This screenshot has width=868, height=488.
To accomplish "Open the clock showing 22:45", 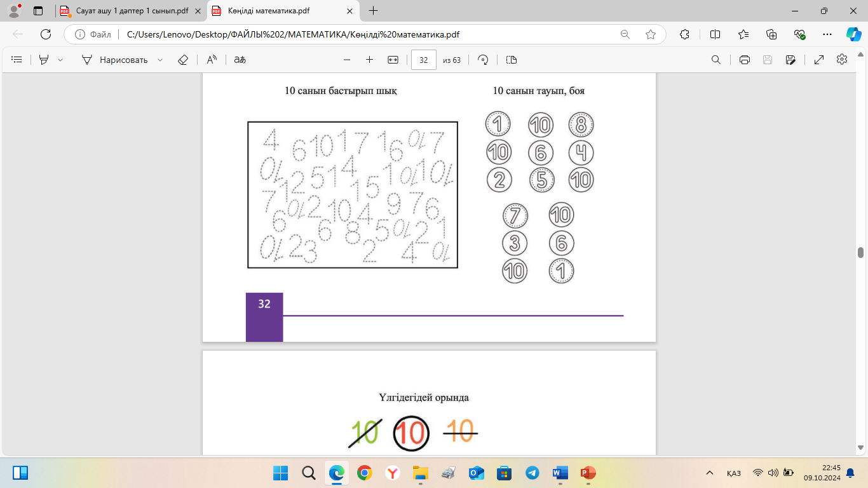I will coord(822,473).
